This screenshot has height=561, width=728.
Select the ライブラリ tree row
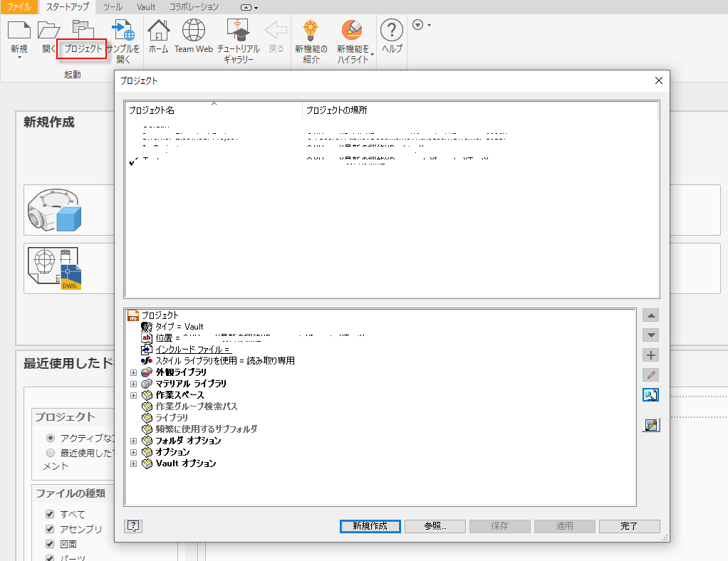click(165, 418)
